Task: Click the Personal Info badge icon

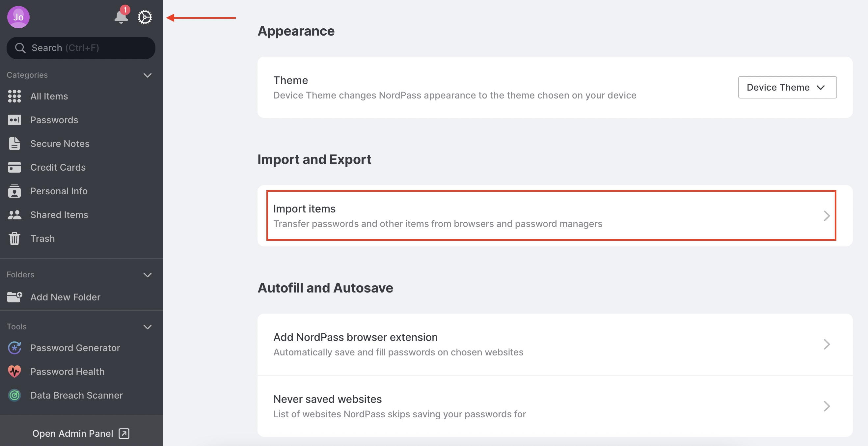Action: point(14,191)
